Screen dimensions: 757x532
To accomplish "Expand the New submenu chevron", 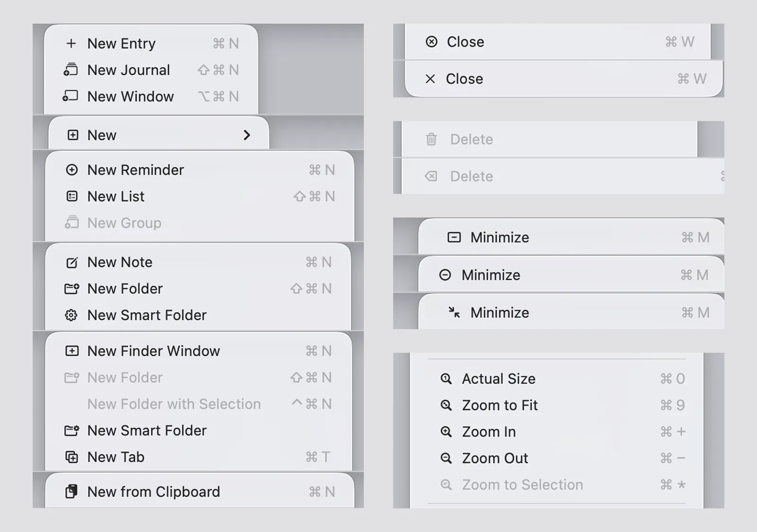I will 246,135.
